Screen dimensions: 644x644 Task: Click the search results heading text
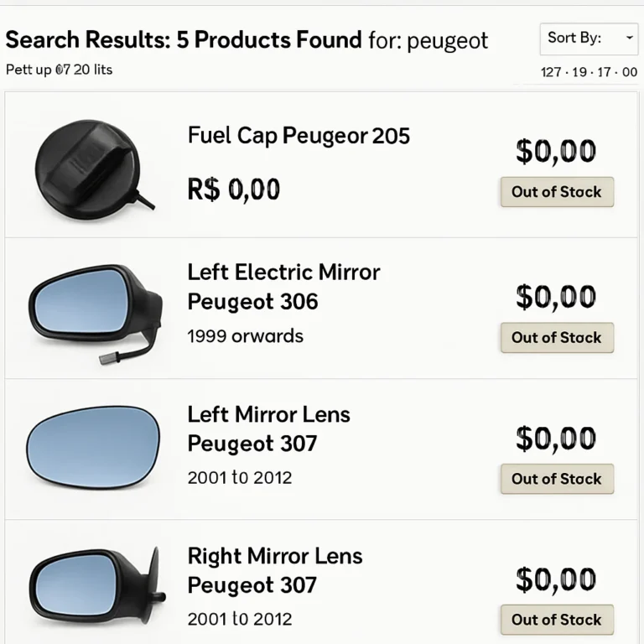(x=247, y=39)
